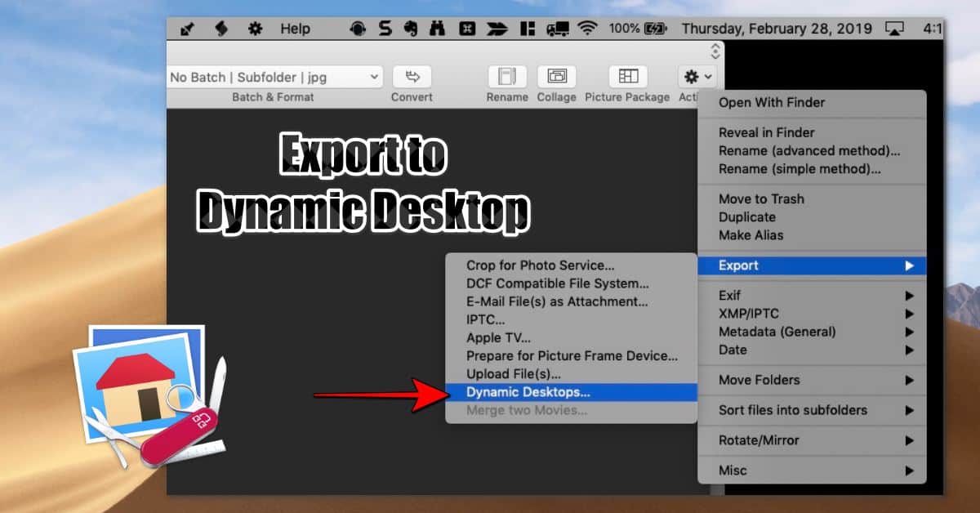Screen dimensions: 980x513
Task: Expand the Misc submenu
Action: tap(812, 471)
